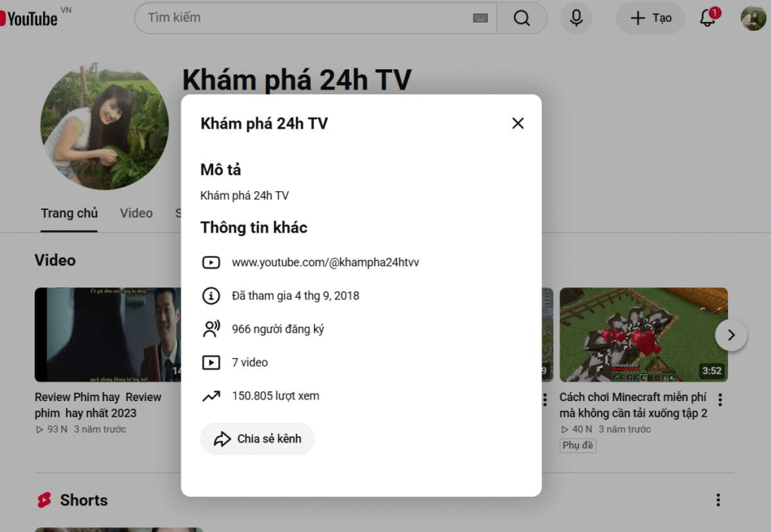This screenshot has height=532, width=771.
Task: Close the Khám phá 24h TV dialog
Action: pos(518,123)
